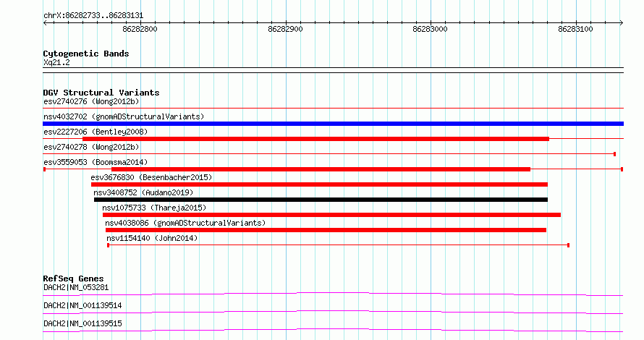The image size is (644, 340).
Task: Click the thin nsv1154140 variant line
Action: tap(338, 245)
